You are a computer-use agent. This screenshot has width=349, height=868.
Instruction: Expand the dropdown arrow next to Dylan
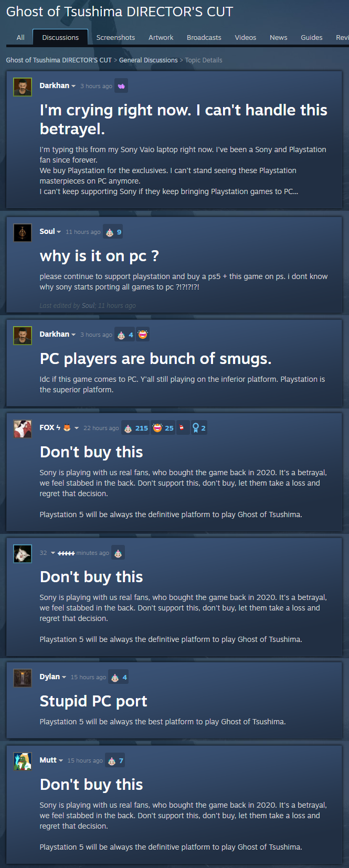[64, 677]
